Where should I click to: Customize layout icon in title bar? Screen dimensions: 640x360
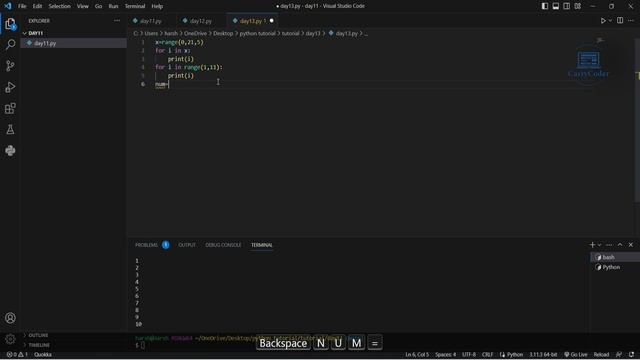pos(578,6)
